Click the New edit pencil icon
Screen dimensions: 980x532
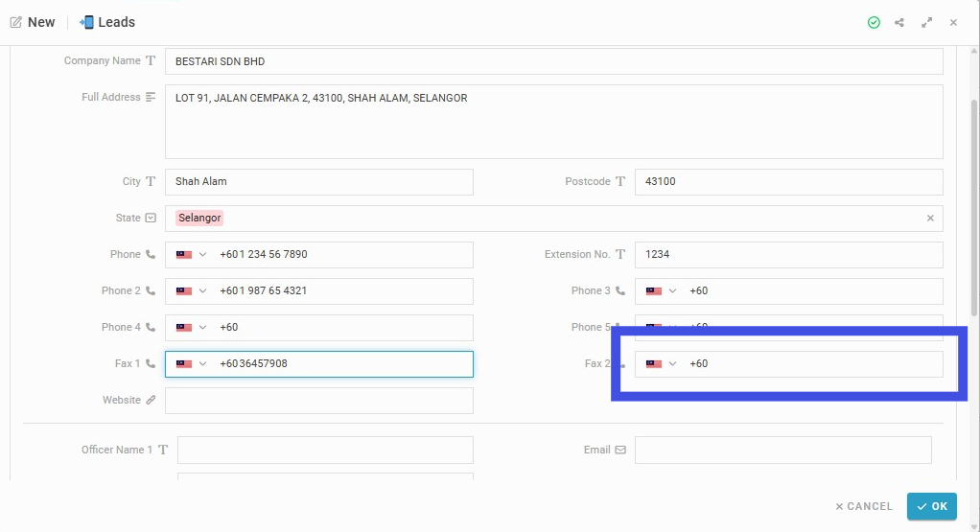pyautogui.click(x=16, y=22)
